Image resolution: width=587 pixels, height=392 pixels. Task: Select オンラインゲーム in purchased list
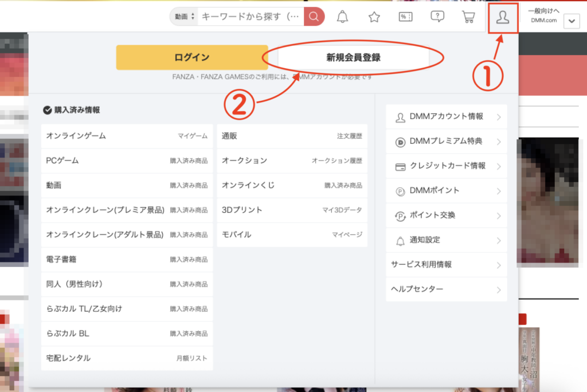coord(127,136)
